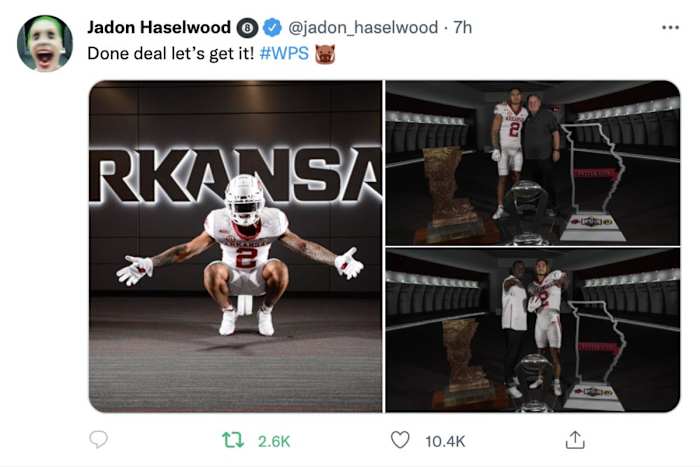Viewport: 700px width, 467px height.
Task: Open bottom-right locker room photo
Action: click(x=532, y=330)
